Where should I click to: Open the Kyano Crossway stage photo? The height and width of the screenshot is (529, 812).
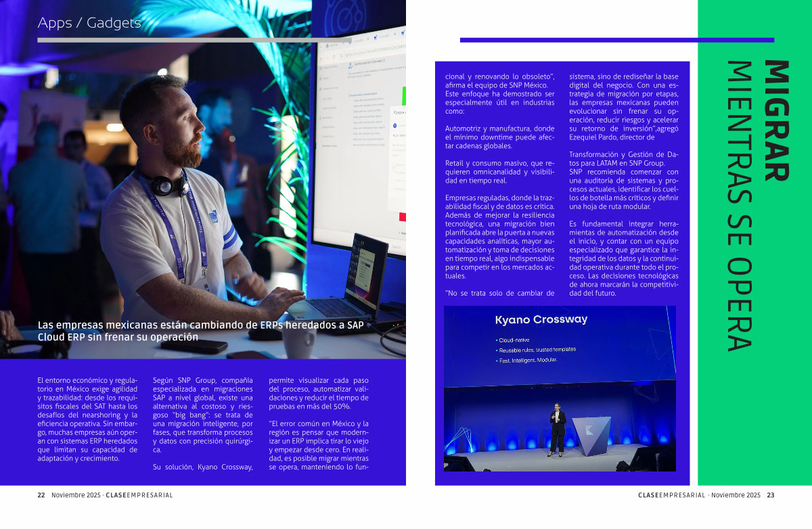click(x=559, y=388)
